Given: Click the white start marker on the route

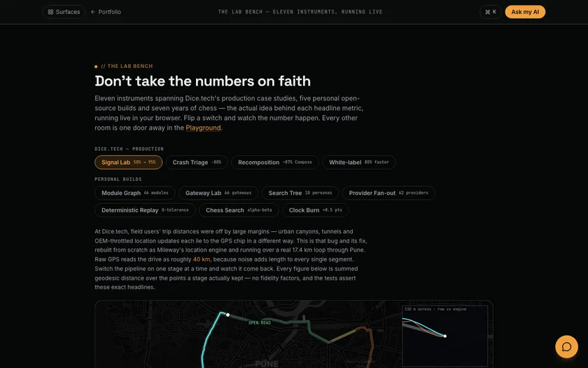Looking at the screenshot, I should (227, 315).
